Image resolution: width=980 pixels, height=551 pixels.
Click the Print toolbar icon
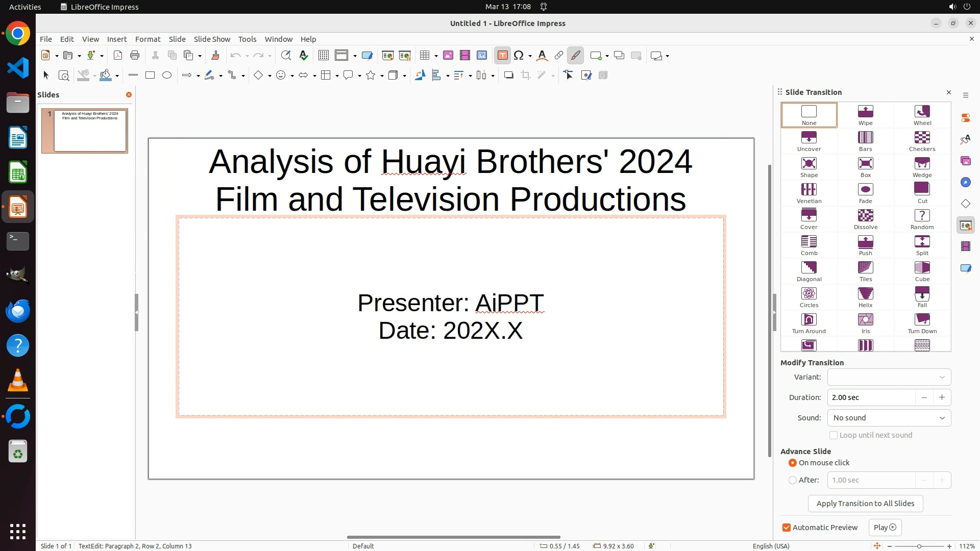[135, 56]
